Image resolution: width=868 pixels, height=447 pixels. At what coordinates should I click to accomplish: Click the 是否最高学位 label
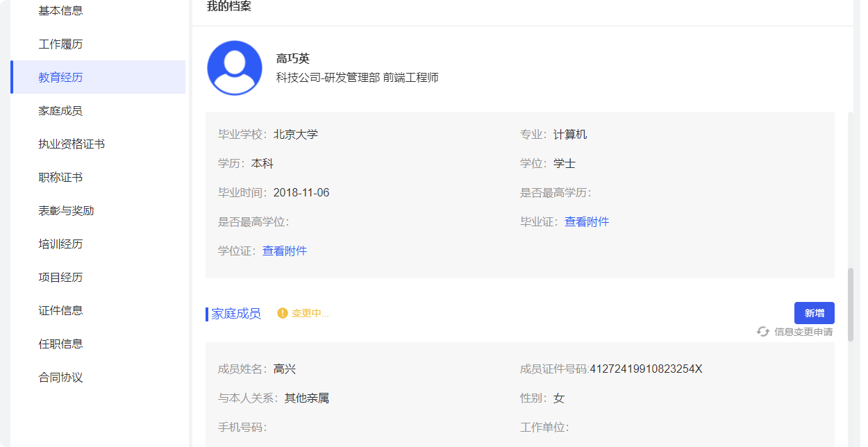tap(254, 222)
